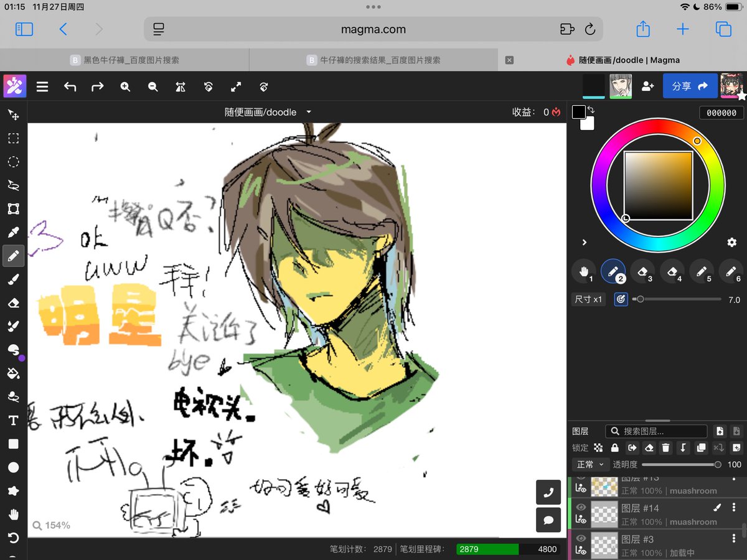Screen dimensions: 747x560
Task: Toggle transparency lock for the layer
Action: tap(598, 448)
